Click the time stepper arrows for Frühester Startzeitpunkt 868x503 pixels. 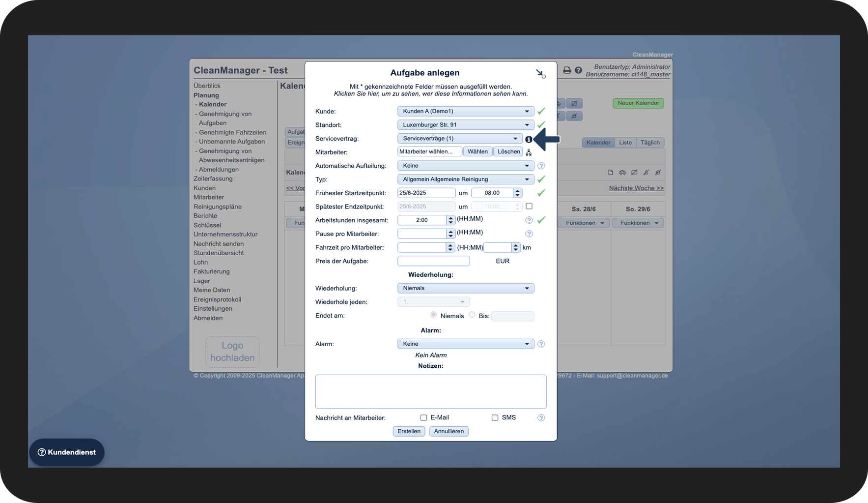517,193
